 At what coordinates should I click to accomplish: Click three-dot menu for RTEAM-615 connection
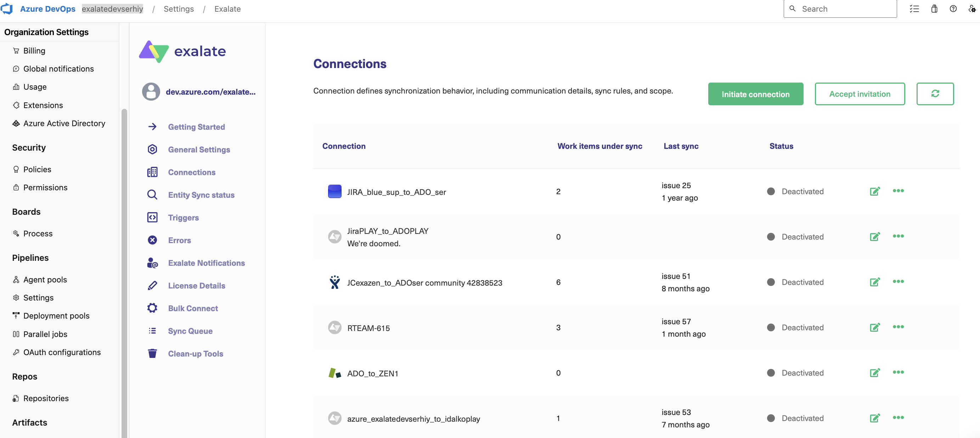coord(898,327)
